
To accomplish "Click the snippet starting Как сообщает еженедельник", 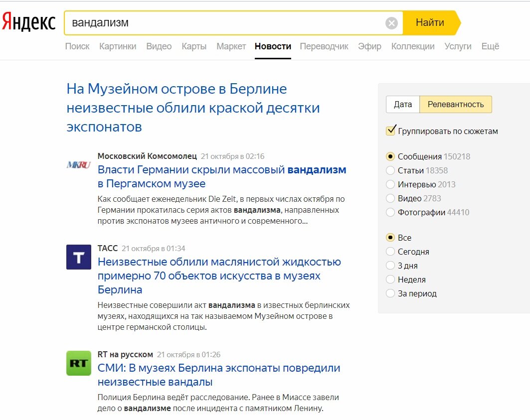I will (221, 210).
